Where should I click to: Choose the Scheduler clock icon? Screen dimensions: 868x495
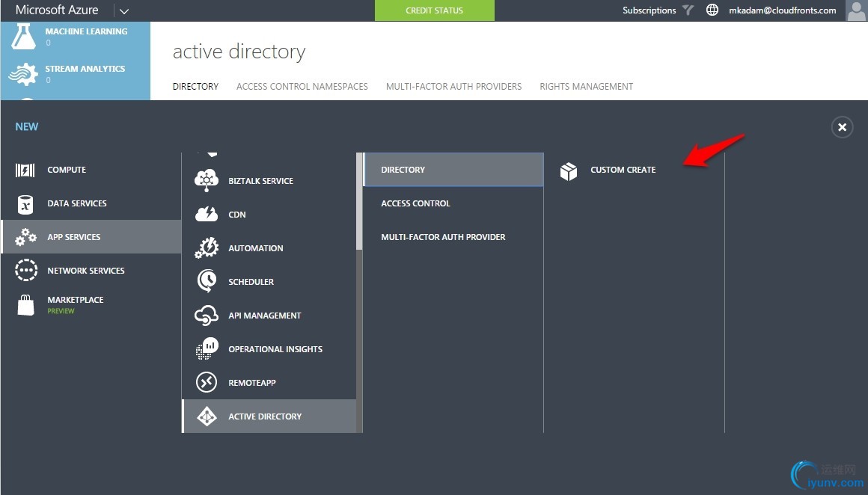tap(207, 281)
